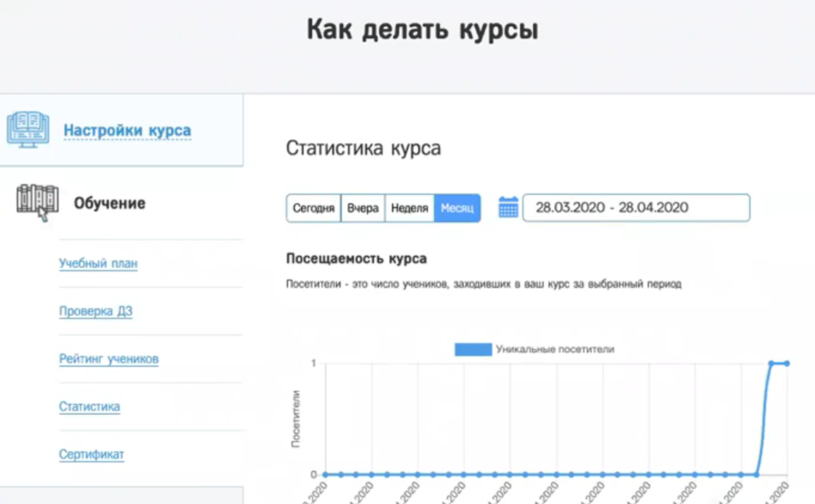Click the course settings monitor icon
Screen dimensions: 815x504
28,129
